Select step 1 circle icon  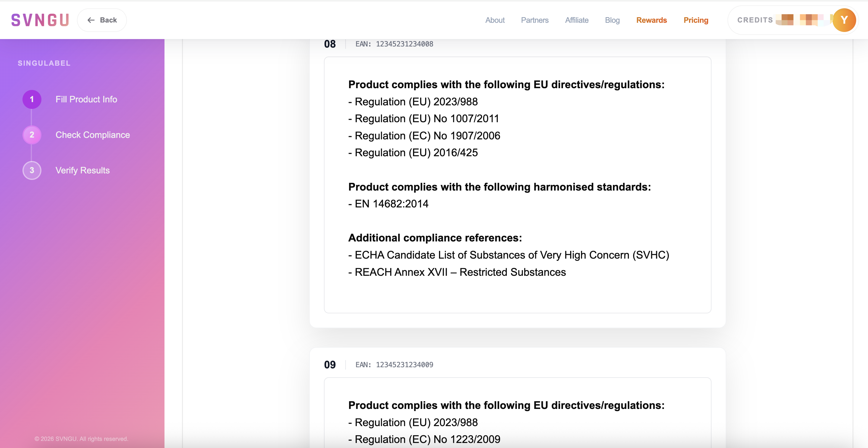32,99
